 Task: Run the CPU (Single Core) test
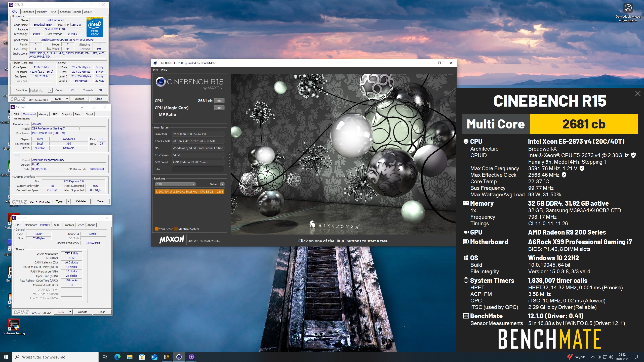coord(219,108)
